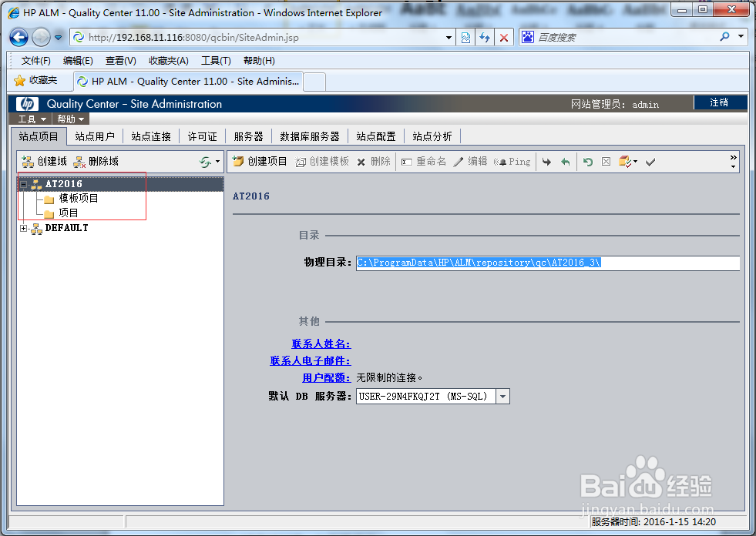The width and height of the screenshot is (756, 536).
Task: Click the HP logo icon
Action: (27, 104)
